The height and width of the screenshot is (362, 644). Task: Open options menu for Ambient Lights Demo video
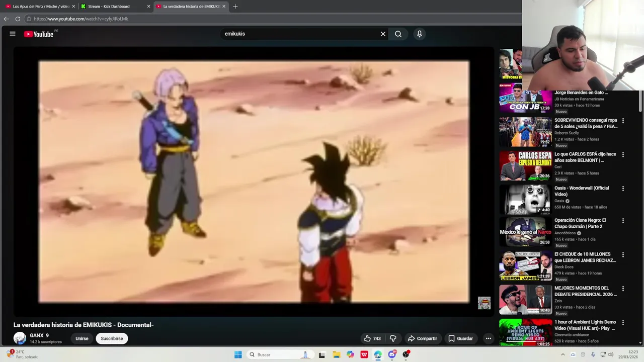(623, 322)
